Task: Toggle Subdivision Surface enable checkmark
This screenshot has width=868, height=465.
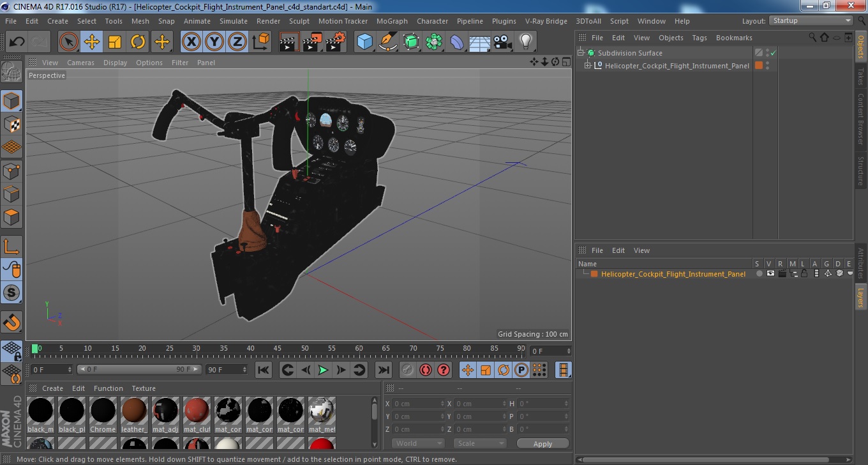Action: pyautogui.click(x=773, y=53)
